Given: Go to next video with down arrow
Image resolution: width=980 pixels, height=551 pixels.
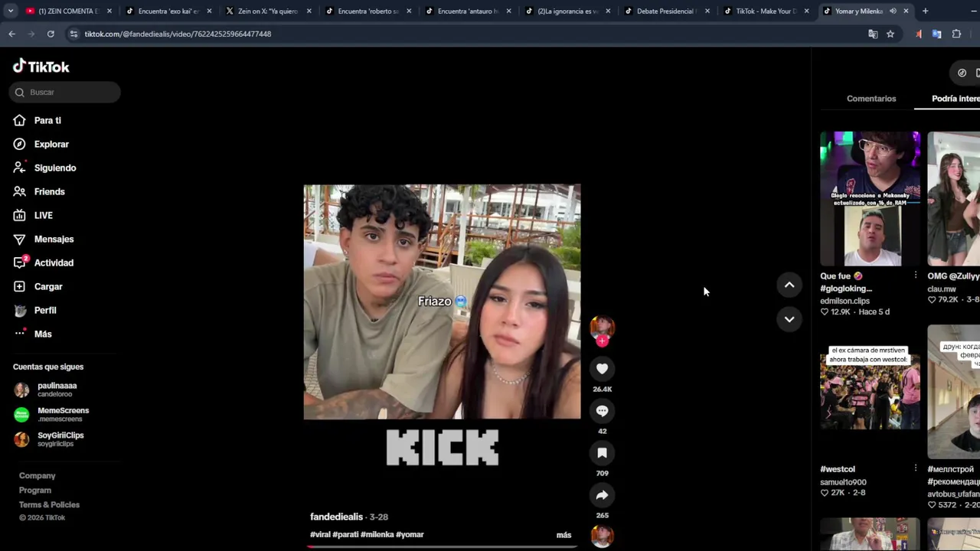Looking at the screenshot, I should (x=789, y=318).
